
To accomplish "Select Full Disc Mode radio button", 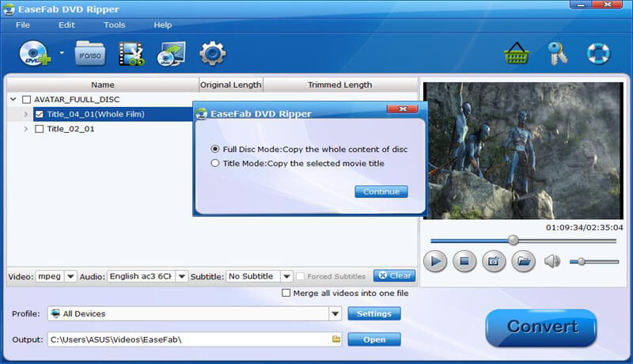I will tap(215, 149).
